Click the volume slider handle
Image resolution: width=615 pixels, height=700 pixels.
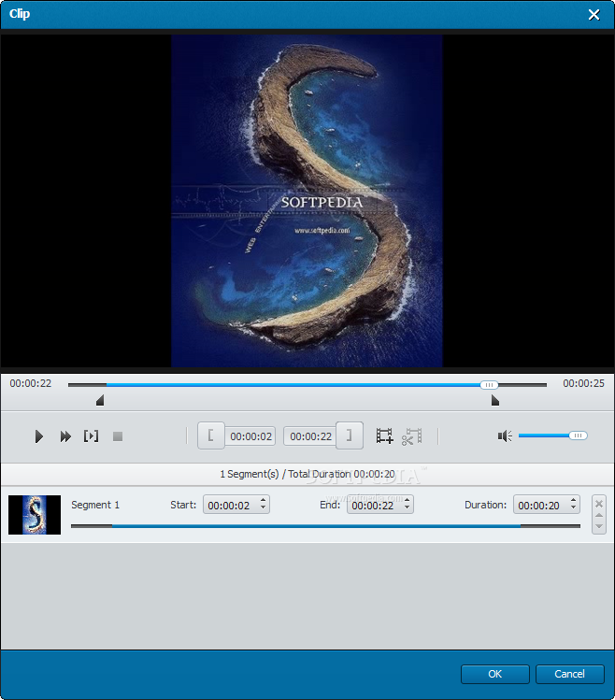coord(578,436)
